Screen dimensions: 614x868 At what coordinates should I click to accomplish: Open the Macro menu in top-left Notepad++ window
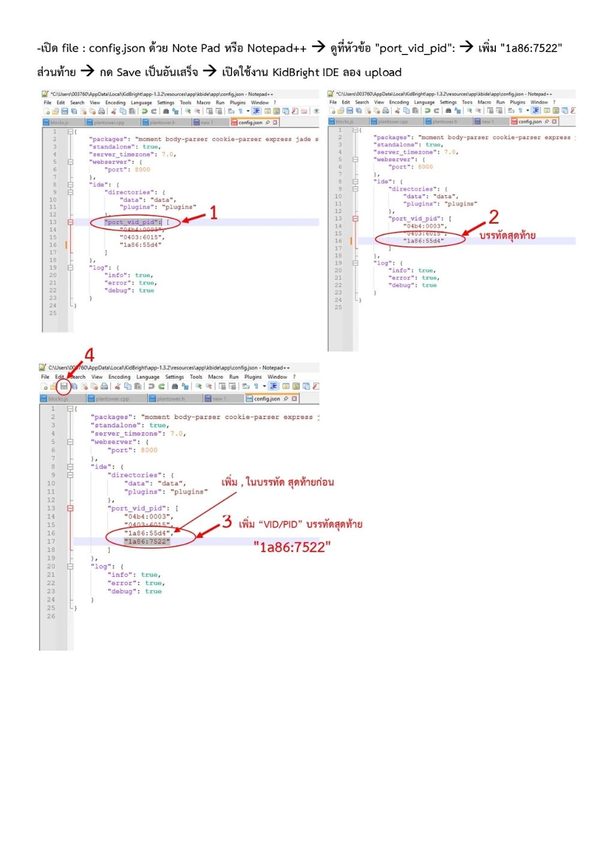203,103
